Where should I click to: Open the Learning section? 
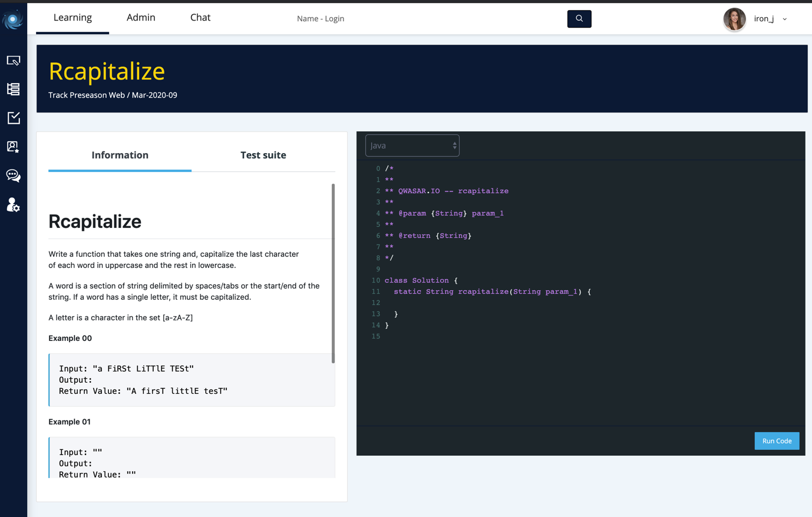pos(72,17)
